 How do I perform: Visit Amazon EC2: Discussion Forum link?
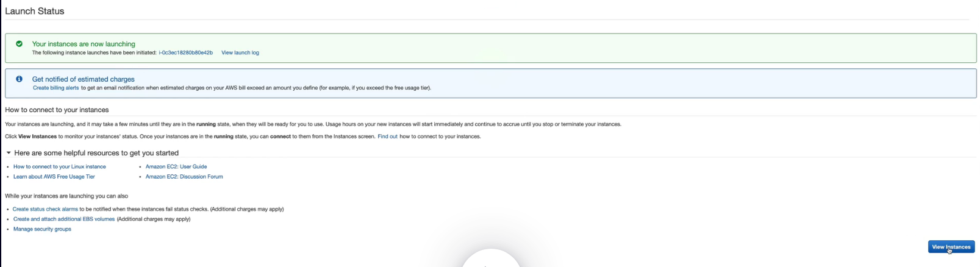(x=184, y=177)
